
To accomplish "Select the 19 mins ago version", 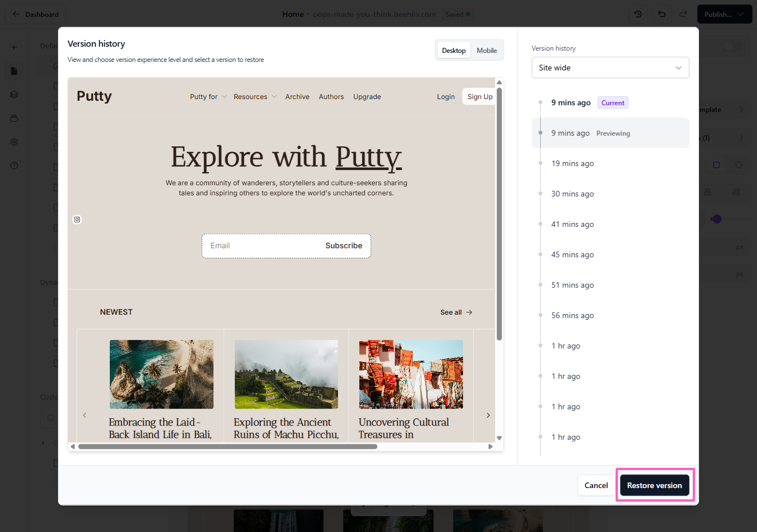I will tap(572, 164).
